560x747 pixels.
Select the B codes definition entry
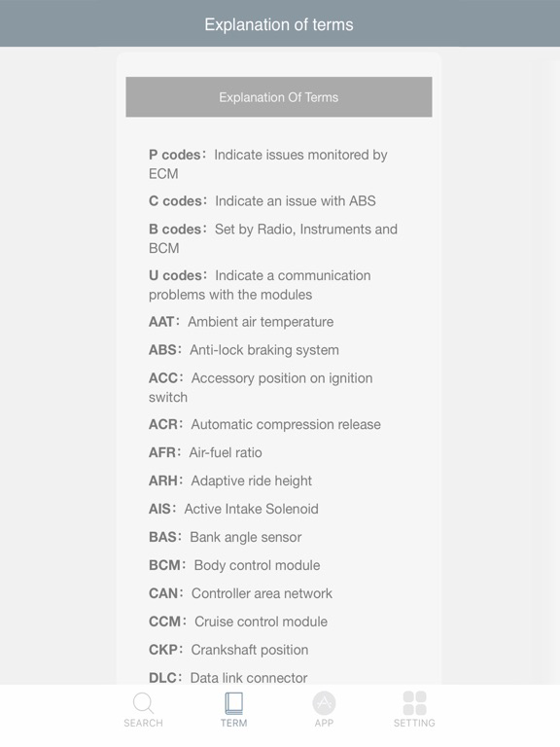coord(273,238)
